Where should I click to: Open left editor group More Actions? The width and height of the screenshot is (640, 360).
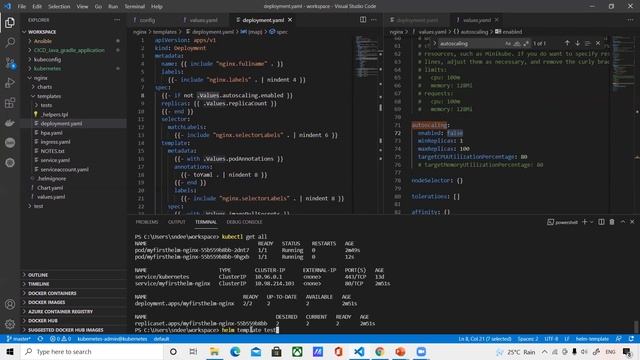click(374, 20)
